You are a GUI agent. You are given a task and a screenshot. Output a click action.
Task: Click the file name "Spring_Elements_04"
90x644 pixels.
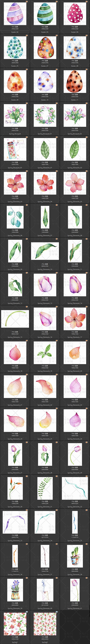[x=45, y=201]
